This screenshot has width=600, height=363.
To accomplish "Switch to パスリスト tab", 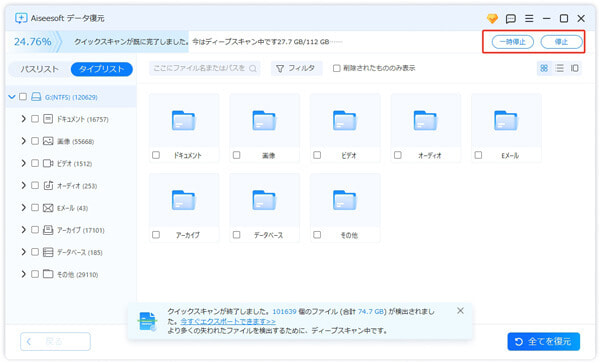I will (x=39, y=69).
